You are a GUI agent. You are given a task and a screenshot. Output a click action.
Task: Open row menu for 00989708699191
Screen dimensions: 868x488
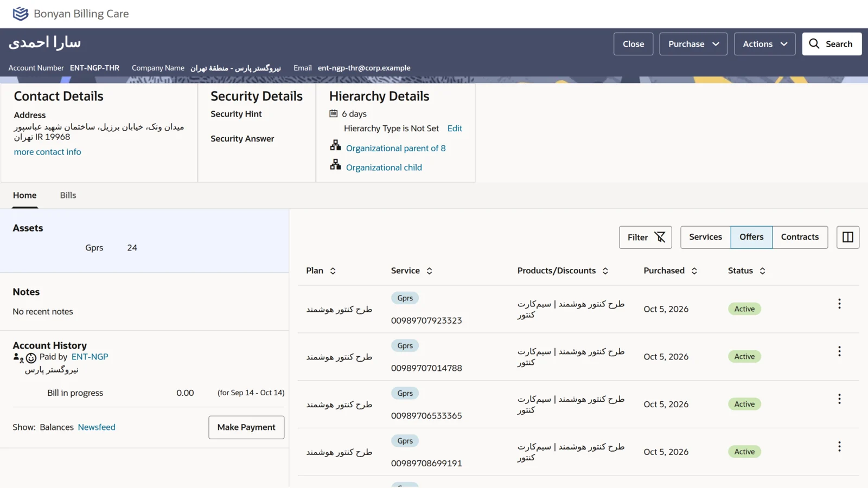(x=839, y=446)
